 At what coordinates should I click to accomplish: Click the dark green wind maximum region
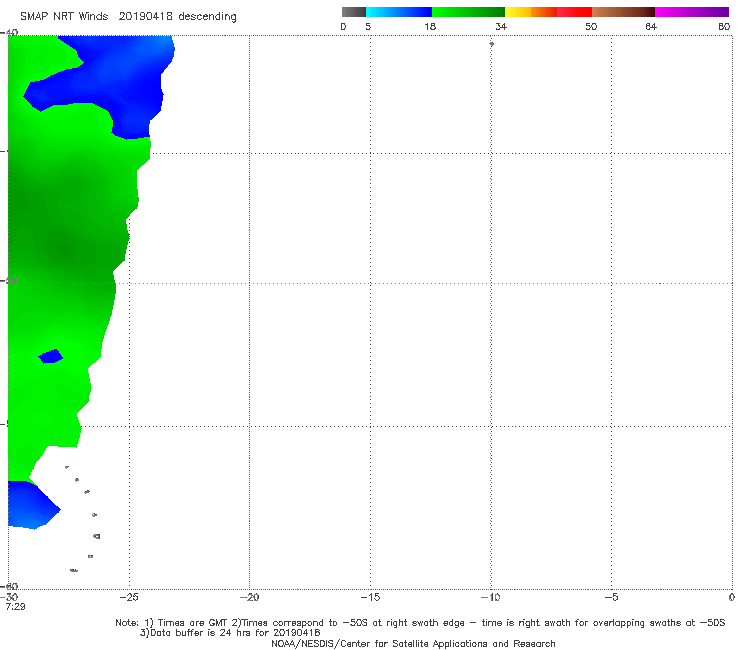64,249
